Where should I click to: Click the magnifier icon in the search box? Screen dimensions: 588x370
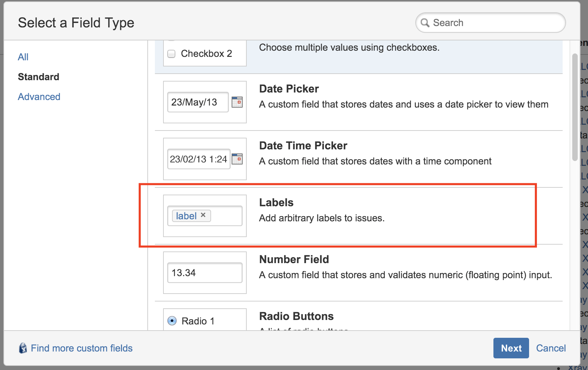pos(425,23)
